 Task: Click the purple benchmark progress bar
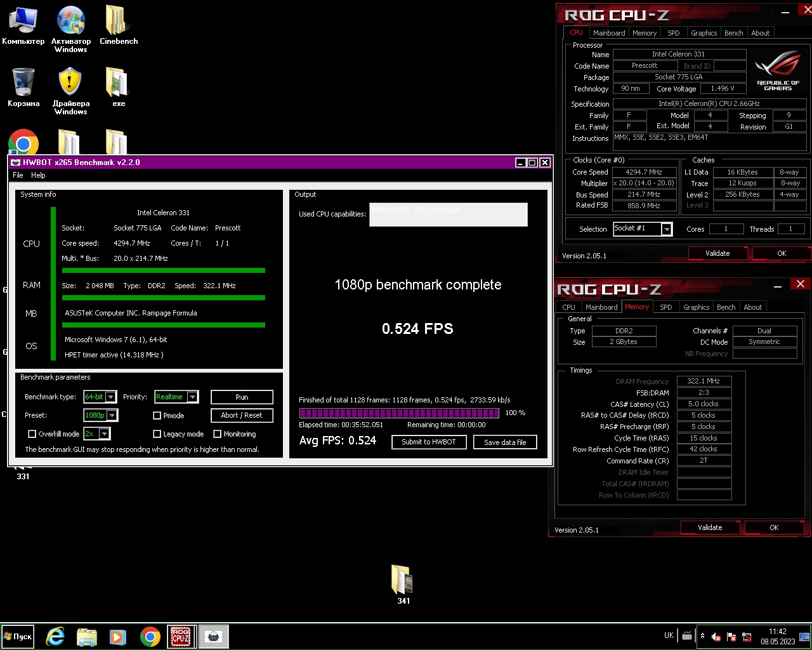click(399, 413)
